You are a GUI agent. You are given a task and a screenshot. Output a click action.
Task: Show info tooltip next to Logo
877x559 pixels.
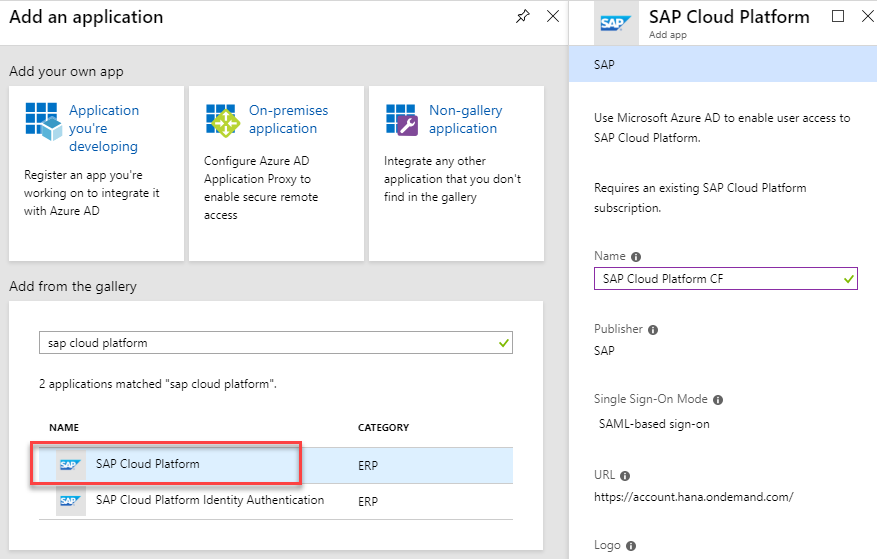[631, 546]
